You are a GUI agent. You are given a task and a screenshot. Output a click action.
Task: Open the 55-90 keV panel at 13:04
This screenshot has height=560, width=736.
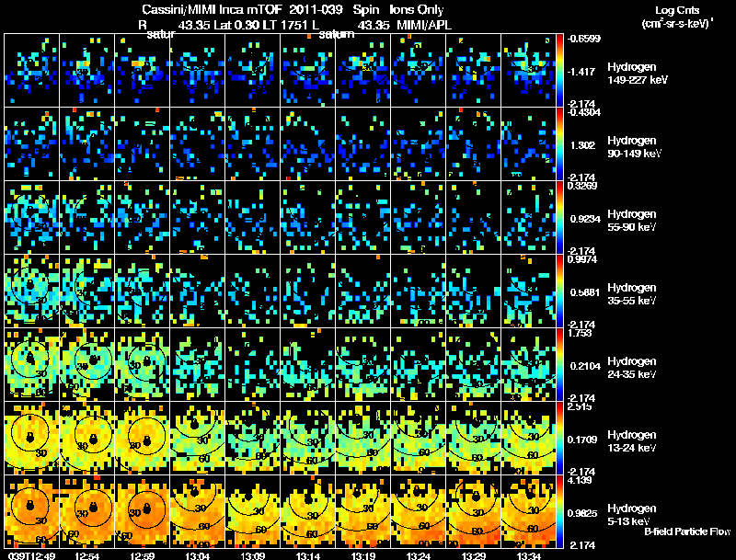coord(197,218)
